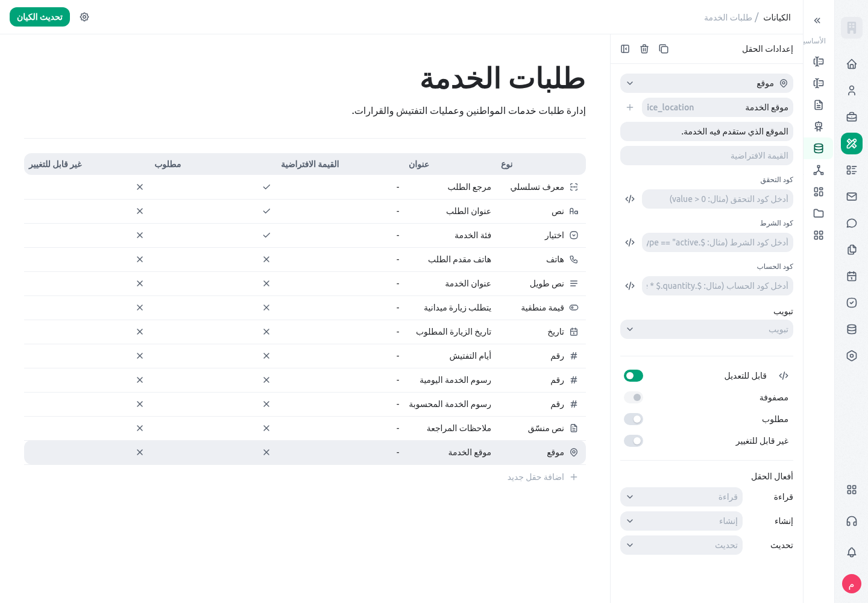The height and width of the screenshot is (603, 868).
Task: Click the field description input
Action: pos(706,131)
